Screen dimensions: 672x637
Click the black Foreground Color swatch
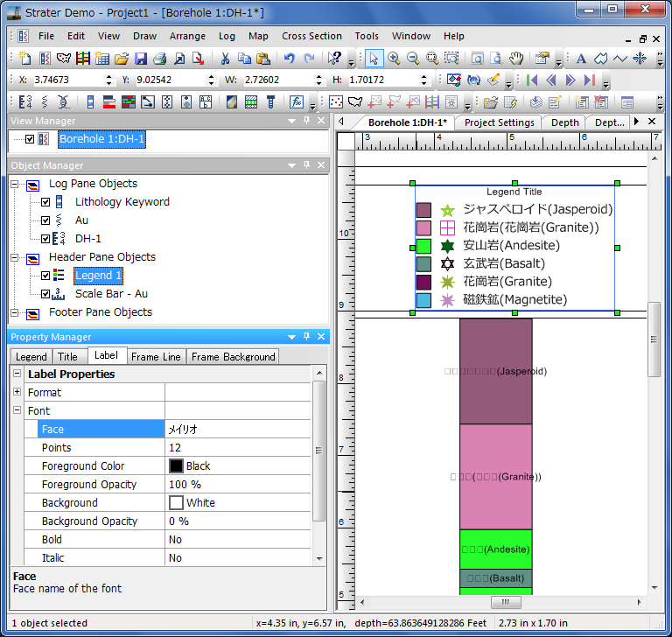(176, 466)
